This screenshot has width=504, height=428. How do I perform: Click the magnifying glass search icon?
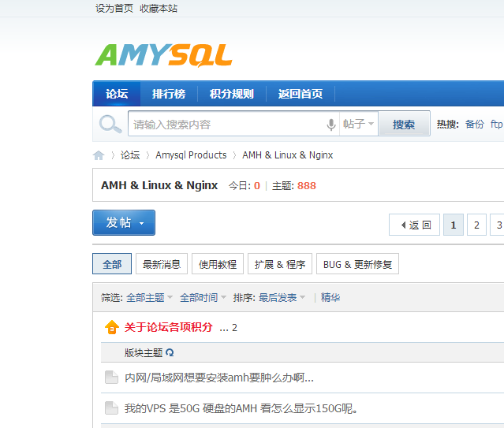point(109,124)
